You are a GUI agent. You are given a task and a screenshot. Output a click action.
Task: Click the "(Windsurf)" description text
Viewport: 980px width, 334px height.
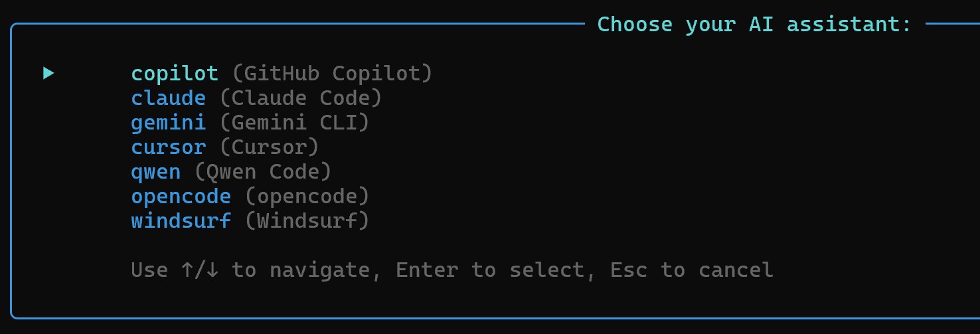(307, 220)
